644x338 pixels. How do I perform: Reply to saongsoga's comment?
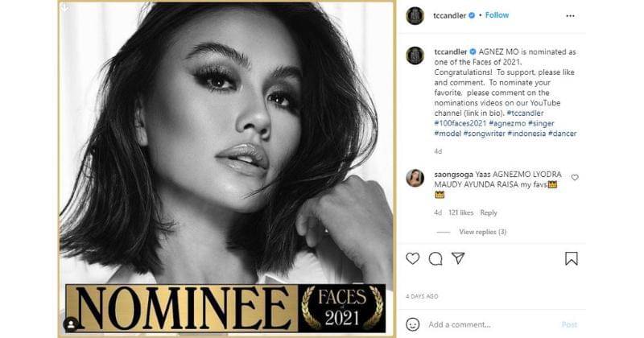point(489,212)
